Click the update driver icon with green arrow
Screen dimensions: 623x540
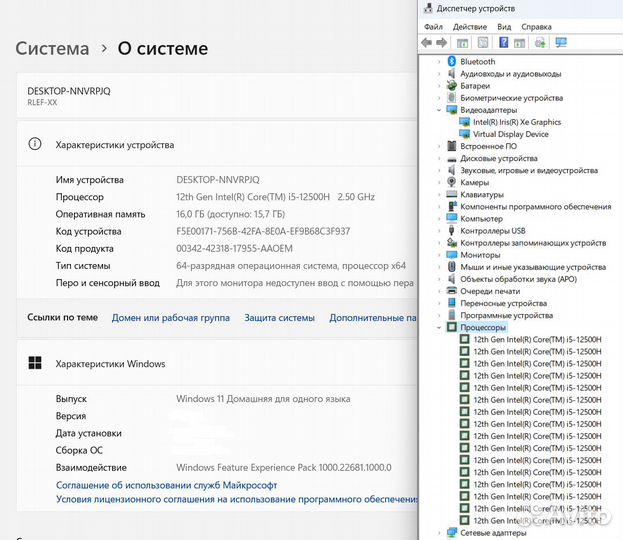point(540,43)
